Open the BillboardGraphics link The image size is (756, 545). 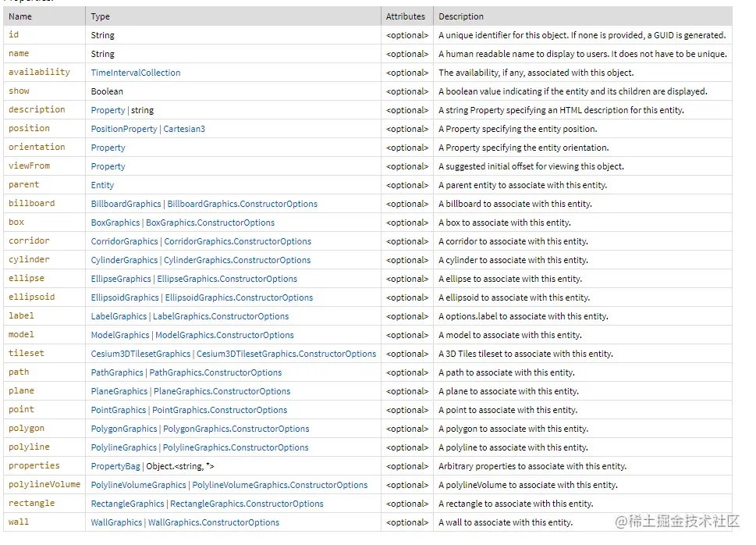point(126,204)
